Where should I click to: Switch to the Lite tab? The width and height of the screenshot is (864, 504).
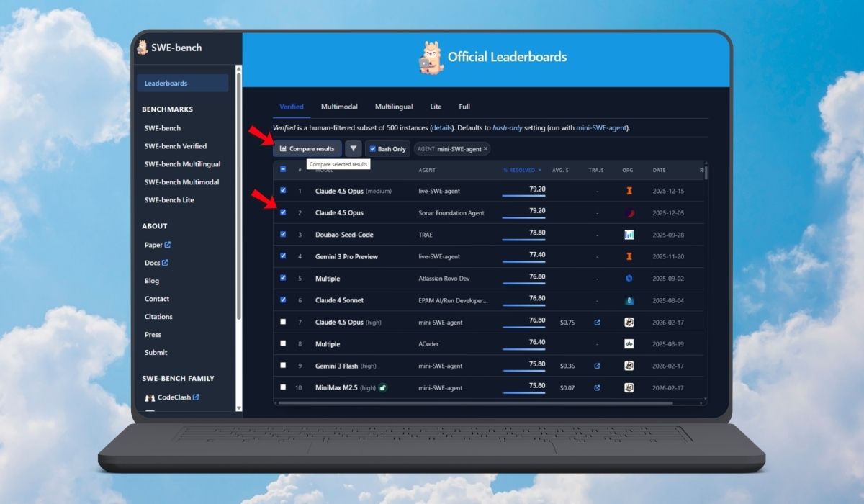[x=436, y=107]
